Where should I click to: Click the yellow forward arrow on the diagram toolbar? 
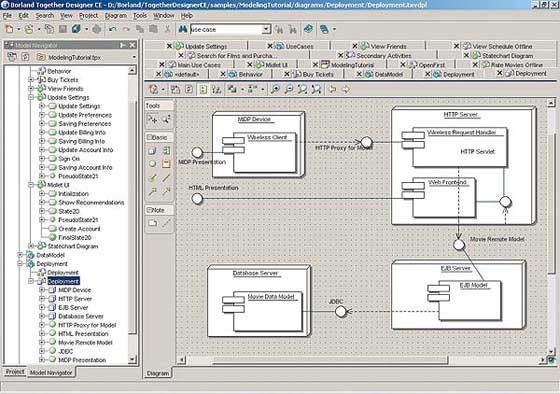(x=345, y=89)
